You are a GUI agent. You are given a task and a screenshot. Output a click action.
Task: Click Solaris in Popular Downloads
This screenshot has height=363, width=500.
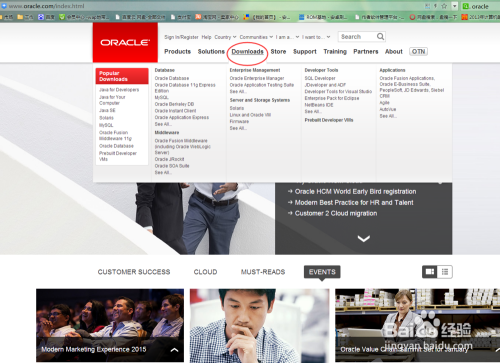[x=106, y=118]
